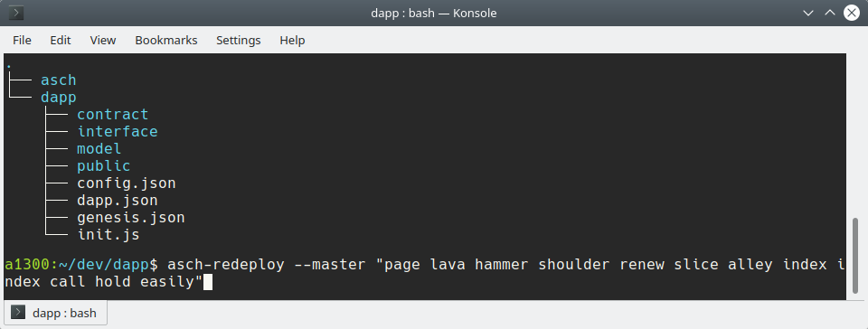Image resolution: width=868 pixels, height=329 pixels.
Task: Open the File menu
Action: tap(22, 41)
